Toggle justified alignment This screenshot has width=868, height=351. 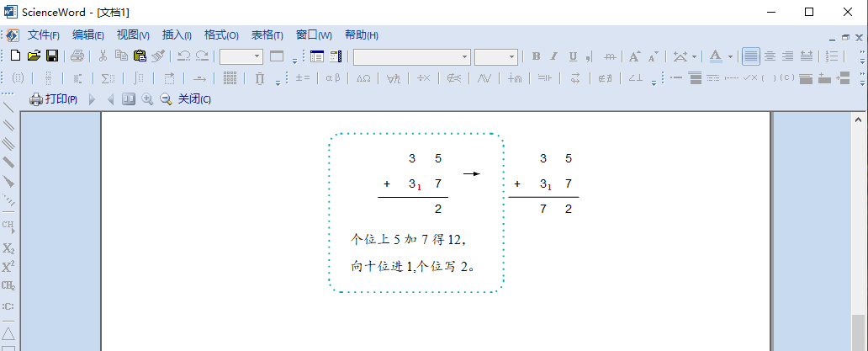pyautogui.click(x=751, y=56)
